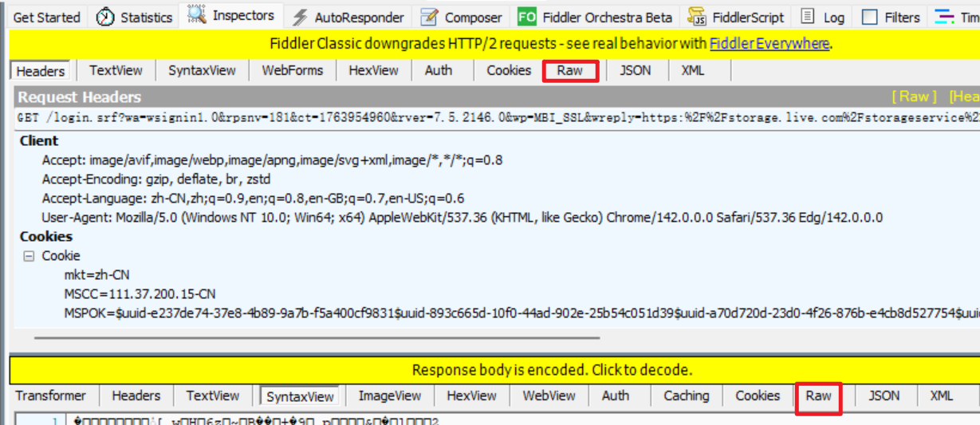
Task: Click the Log document icon
Action: pos(808,17)
